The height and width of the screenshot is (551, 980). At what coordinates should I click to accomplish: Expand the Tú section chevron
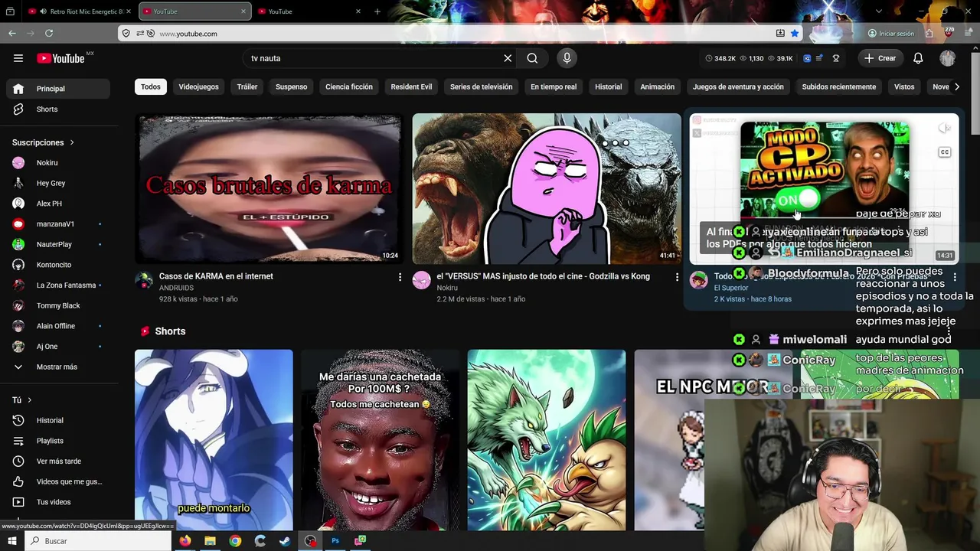(30, 400)
